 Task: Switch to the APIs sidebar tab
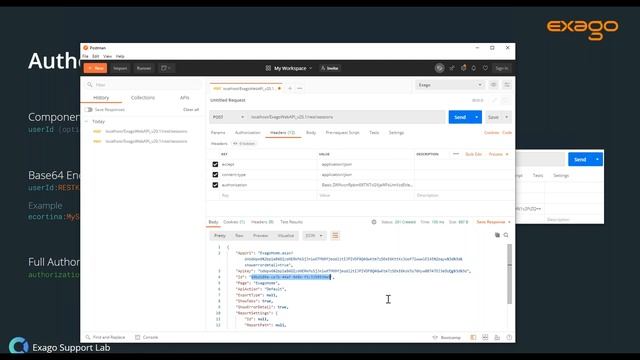(x=184, y=98)
